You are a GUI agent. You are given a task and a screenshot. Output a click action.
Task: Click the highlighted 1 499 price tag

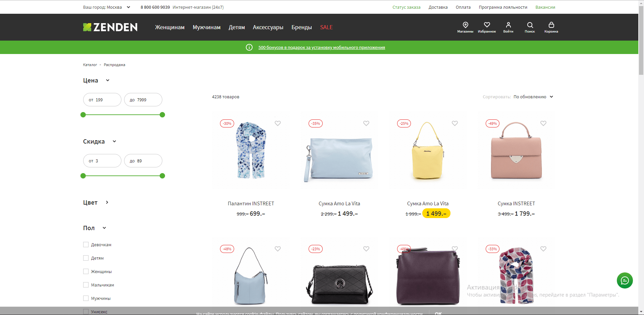pyautogui.click(x=436, y=213)
